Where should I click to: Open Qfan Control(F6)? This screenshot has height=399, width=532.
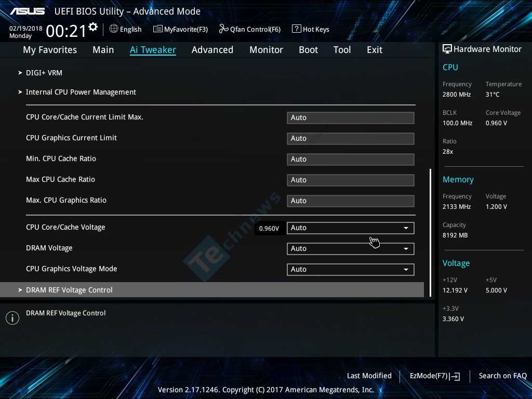tap(250, 29)
